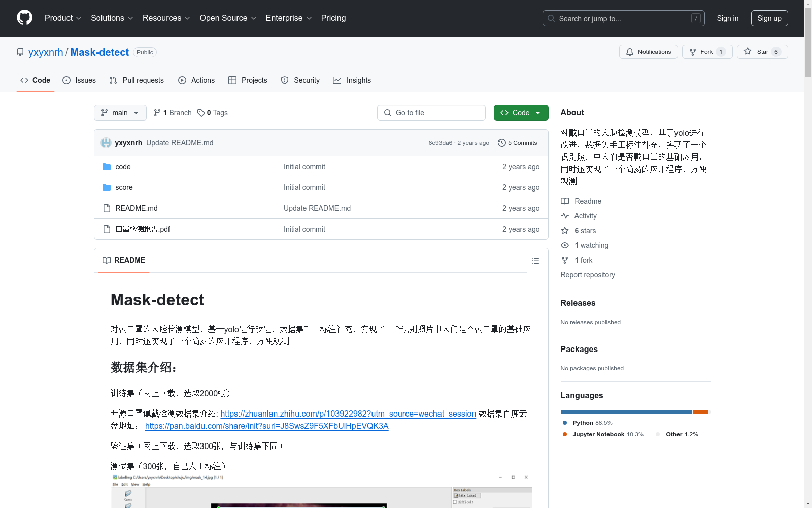Open the Mask-detect repository link
This screenshot has height=508, width=812.
(x=99, y=52)
